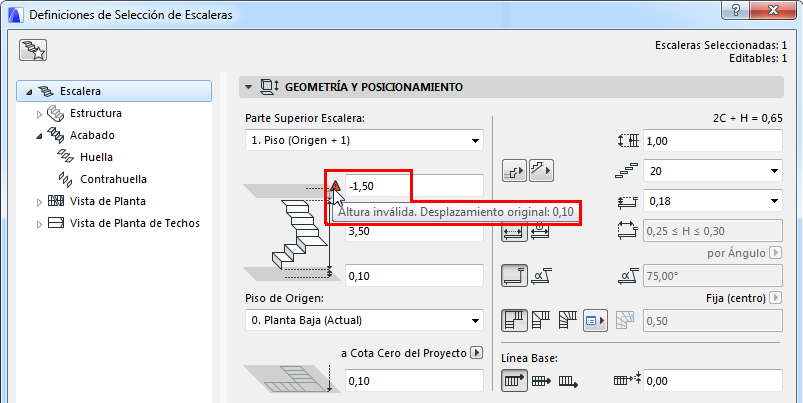Image resolution: width=803 pixels, height=403 pixels.
Task: Click the riser count steps icon beside 20
Action: [x=627, y=171]
